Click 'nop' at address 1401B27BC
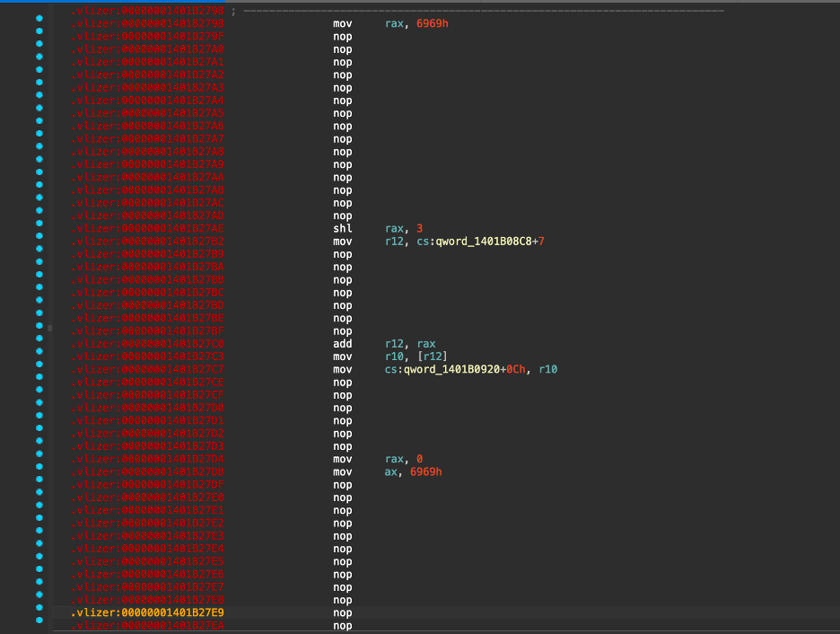This screenshot has height=634, width=840. 342,293
